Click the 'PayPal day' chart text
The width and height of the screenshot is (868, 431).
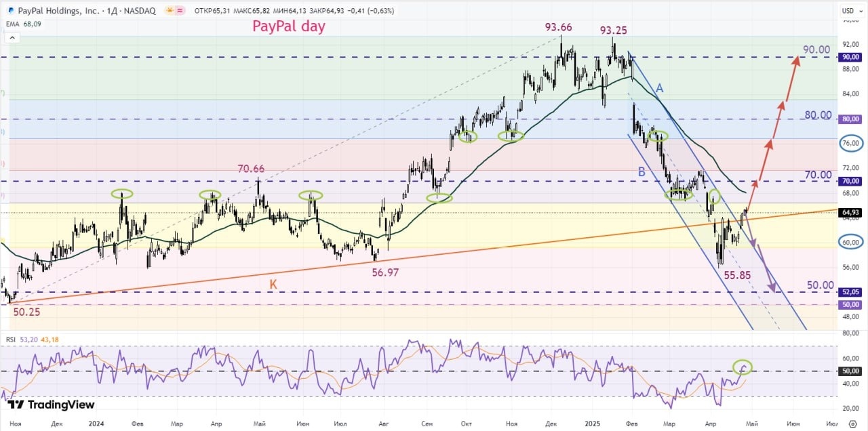(x=289, y=26)
